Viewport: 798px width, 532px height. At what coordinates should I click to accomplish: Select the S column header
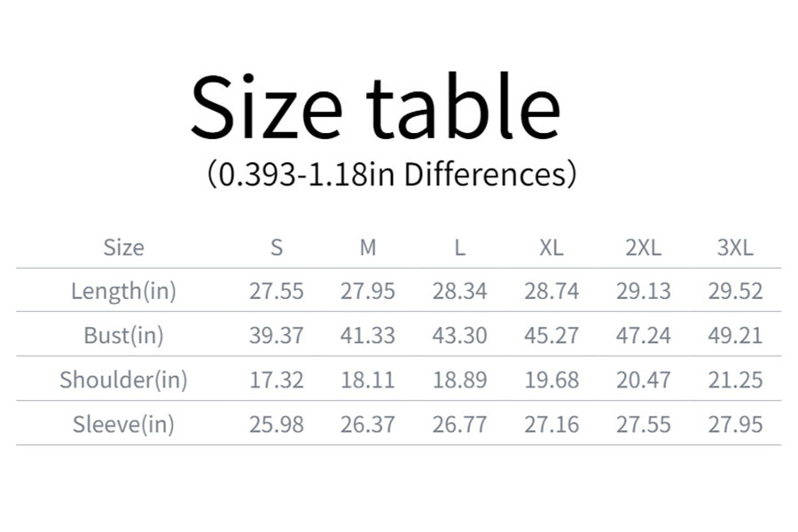[x=277, y=247]
